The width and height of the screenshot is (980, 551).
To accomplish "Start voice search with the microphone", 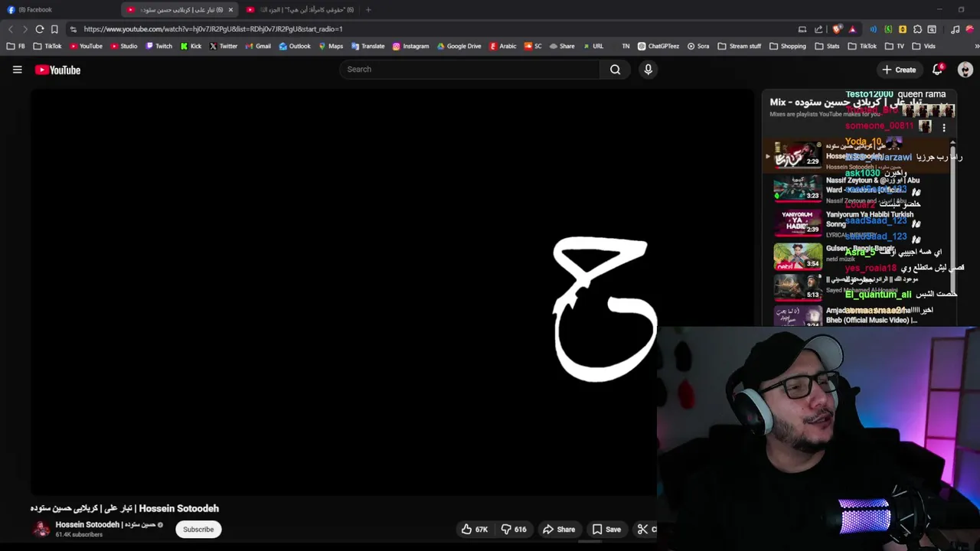I will click(x=648, y=70).
